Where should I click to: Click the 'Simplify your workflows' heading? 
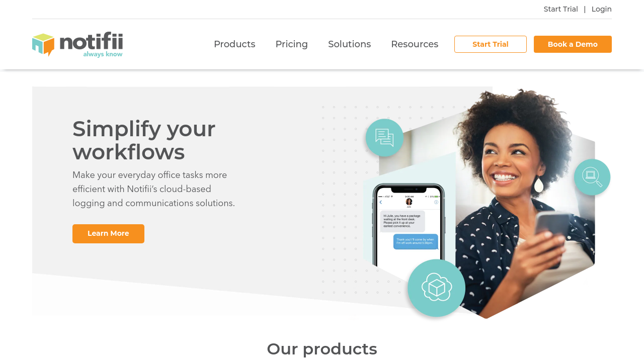click(144, 140)
